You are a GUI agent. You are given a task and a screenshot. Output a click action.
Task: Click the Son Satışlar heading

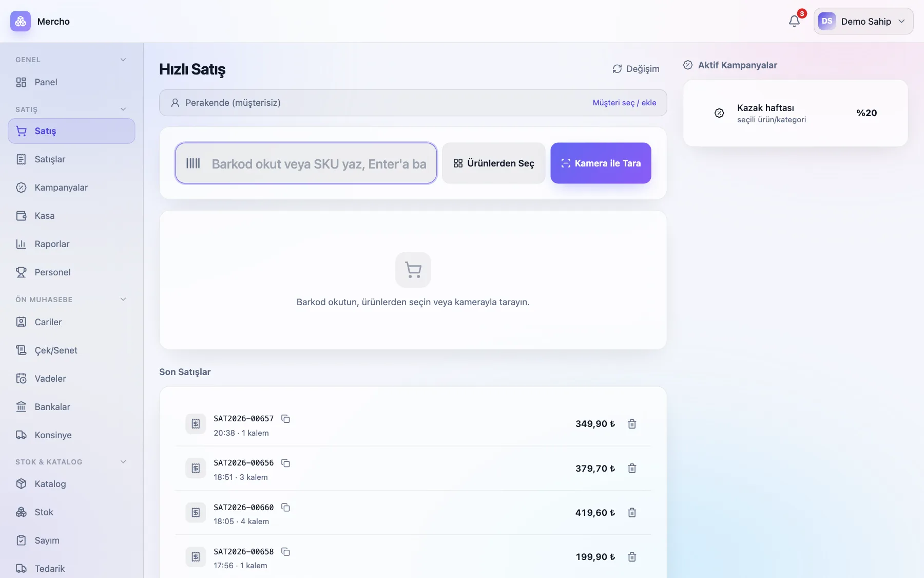click(185, 372)
